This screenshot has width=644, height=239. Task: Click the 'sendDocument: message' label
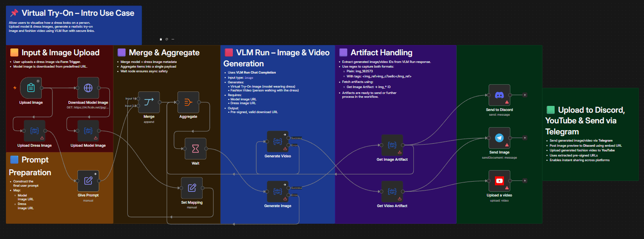[x=499, y=157]
